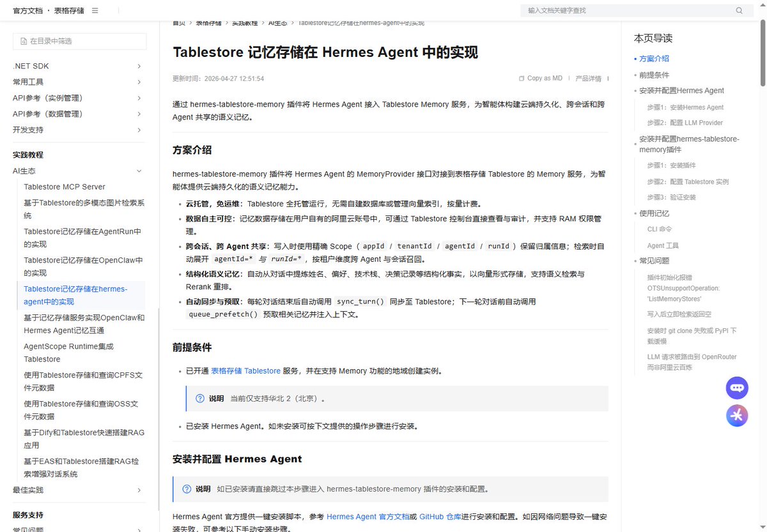Expand the .NET SDK section

click(139, 66)
